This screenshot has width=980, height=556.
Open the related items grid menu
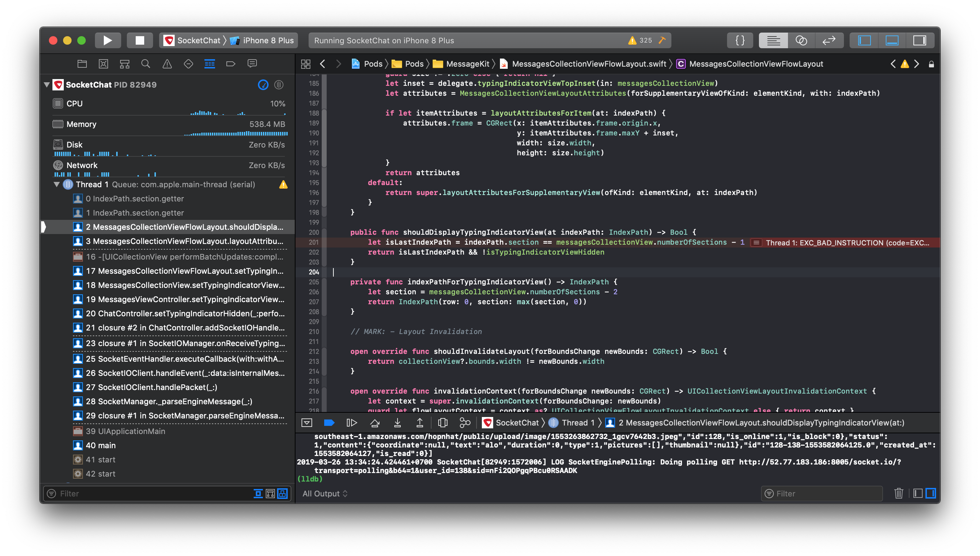point(305,64)
